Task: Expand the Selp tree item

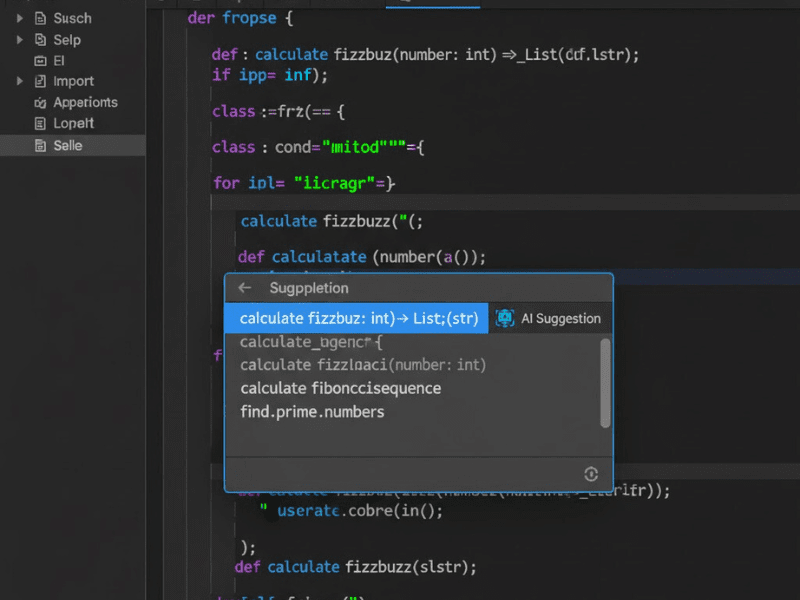Action: point(19,40)
